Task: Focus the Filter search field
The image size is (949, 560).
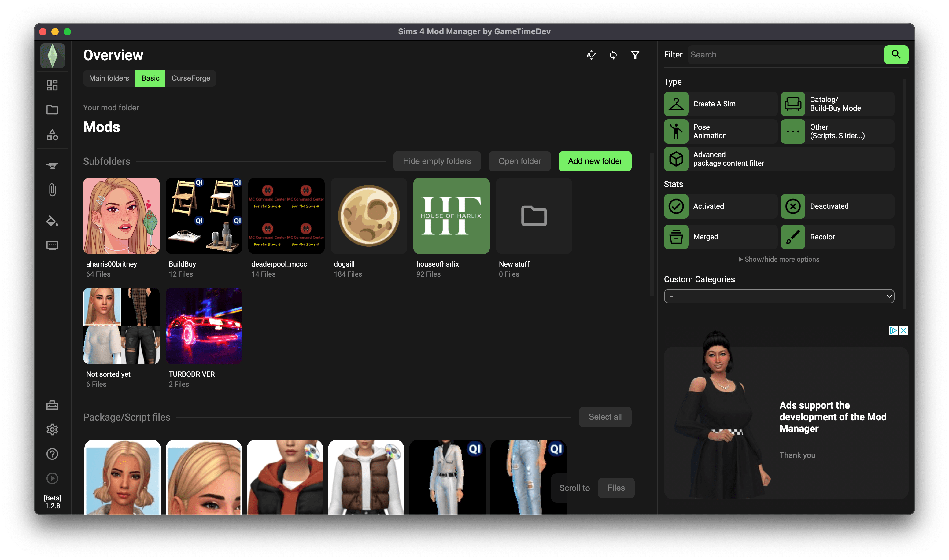Action: click(786, 55)
